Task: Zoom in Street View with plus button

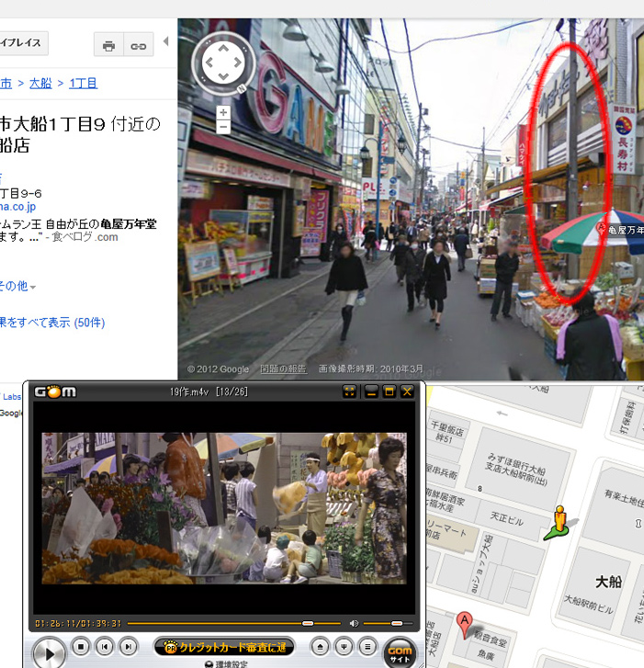Action: 223,112
